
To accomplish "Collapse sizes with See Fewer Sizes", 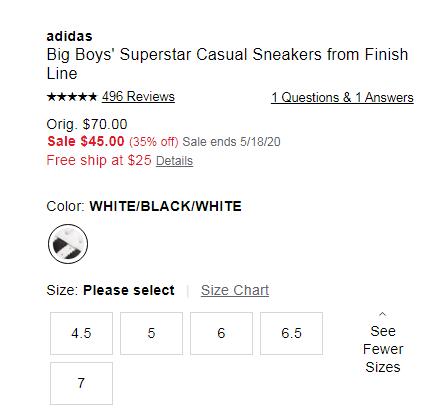I will [383, 349].
